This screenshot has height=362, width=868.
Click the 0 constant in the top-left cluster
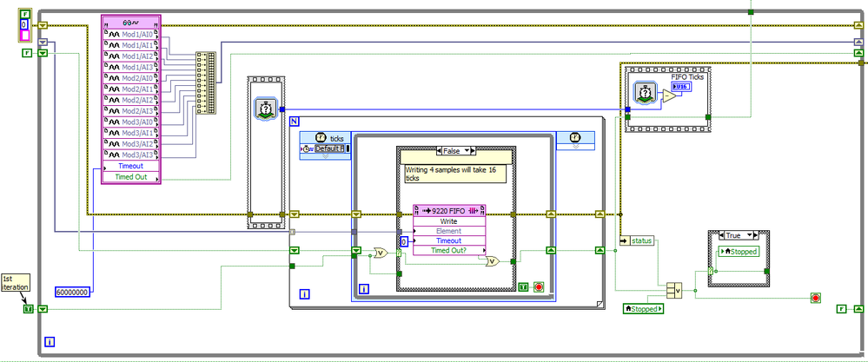click(x=24, y=24)
